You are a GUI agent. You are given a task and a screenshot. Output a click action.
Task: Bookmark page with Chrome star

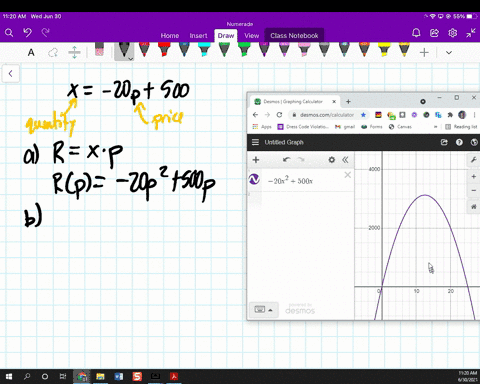click(363, 115)
